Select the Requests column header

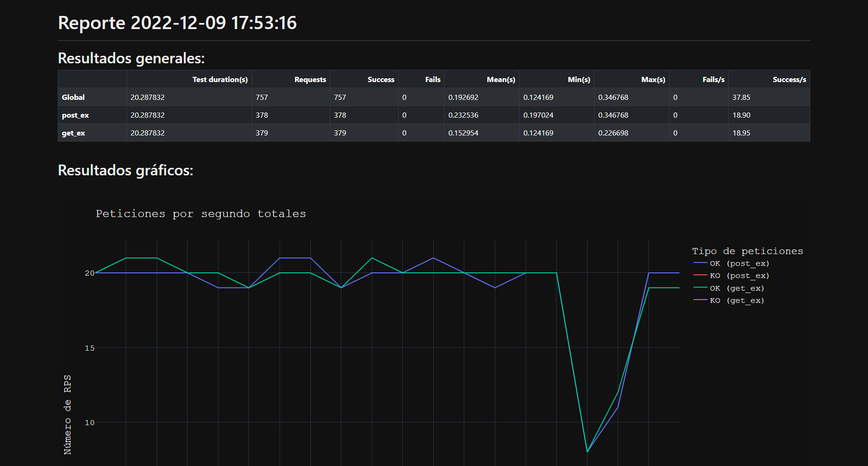(310, 80)
